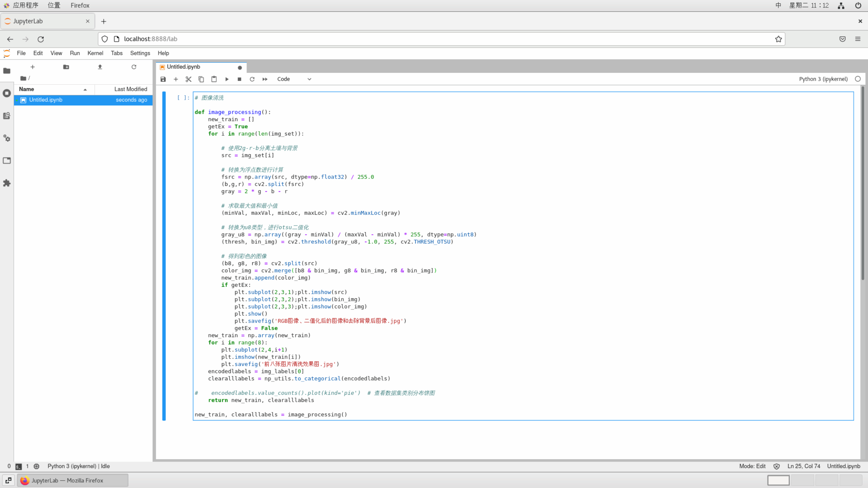The height and width of the screenshot is (488, 868).
Task: Open the View menu
Action: (x=56, y=53)
